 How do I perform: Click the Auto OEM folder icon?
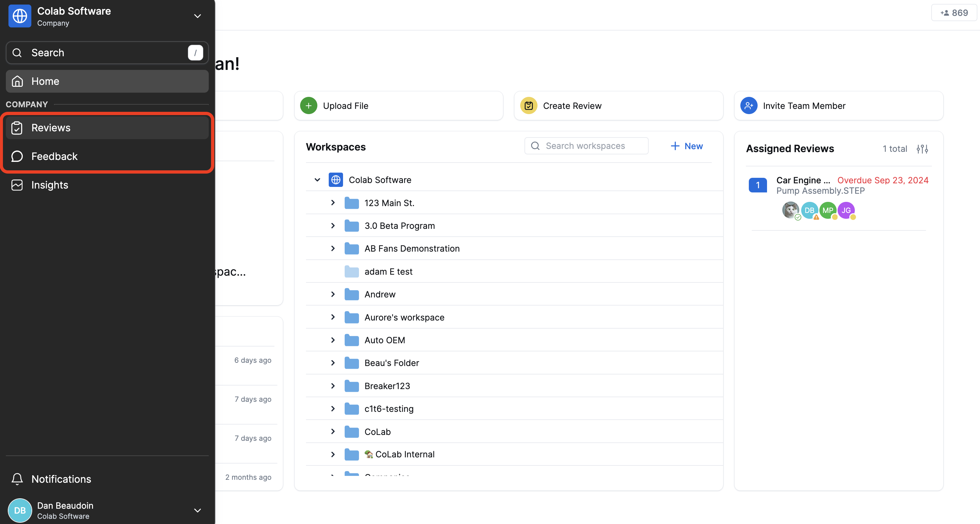[x=351, y=340]
